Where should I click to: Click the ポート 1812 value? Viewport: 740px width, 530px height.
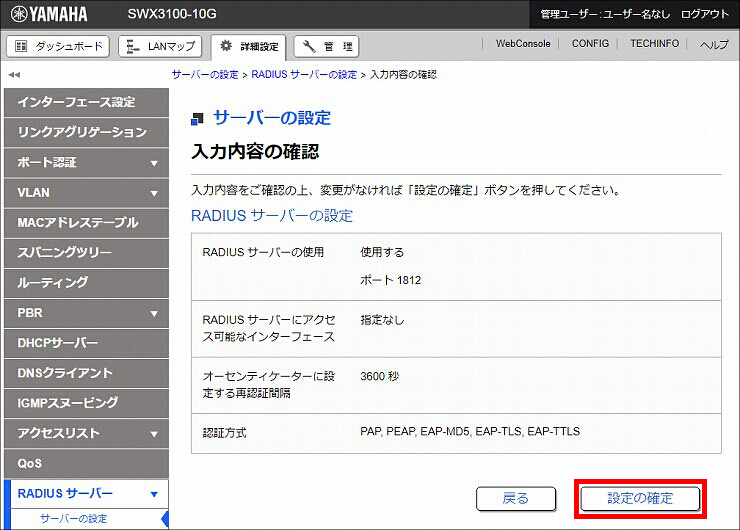coord(390,280)
